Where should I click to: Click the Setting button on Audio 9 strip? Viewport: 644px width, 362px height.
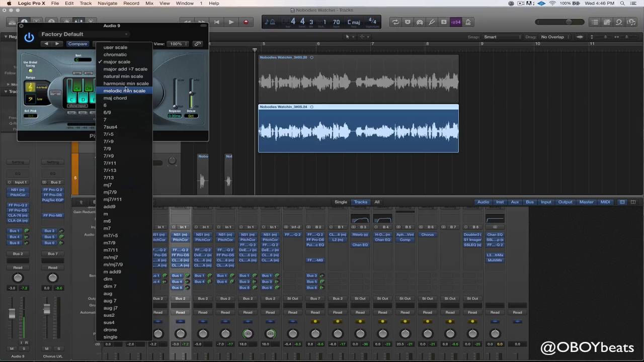click(18, 162)
